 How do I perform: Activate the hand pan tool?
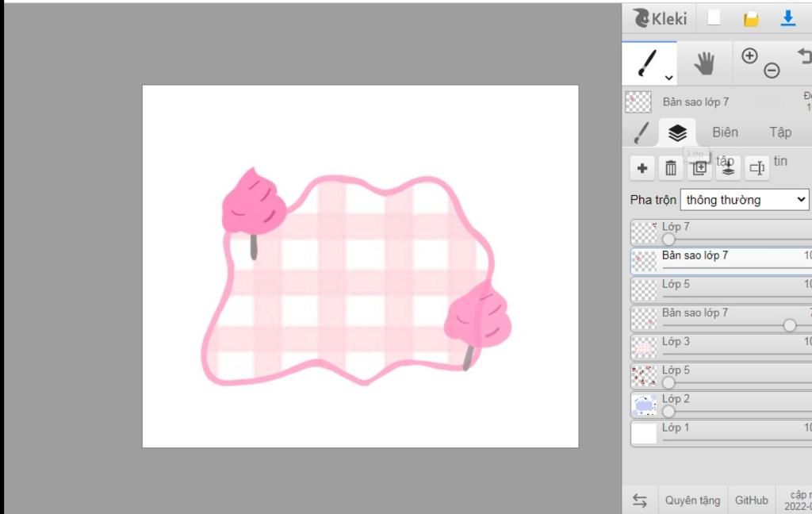coord(704,63)
